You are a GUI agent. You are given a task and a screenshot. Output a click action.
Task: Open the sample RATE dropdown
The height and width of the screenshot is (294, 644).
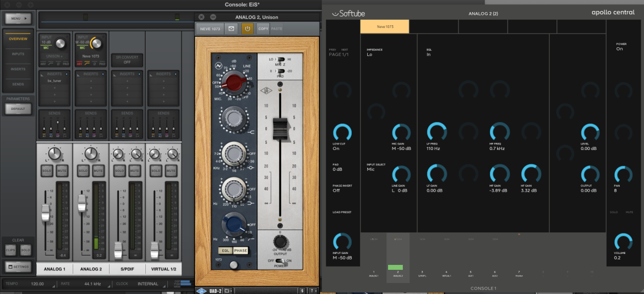coord(92,284)
